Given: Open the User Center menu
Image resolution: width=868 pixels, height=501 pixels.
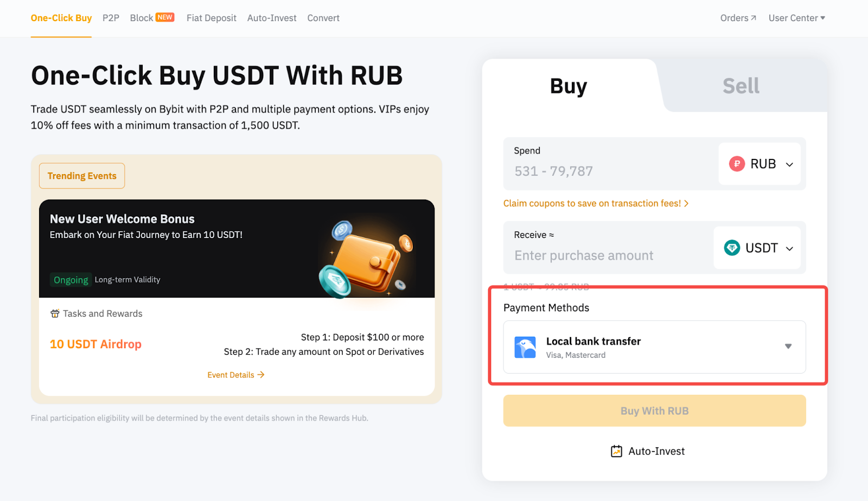Looking at the screenshot, I should tap(796, 18).
